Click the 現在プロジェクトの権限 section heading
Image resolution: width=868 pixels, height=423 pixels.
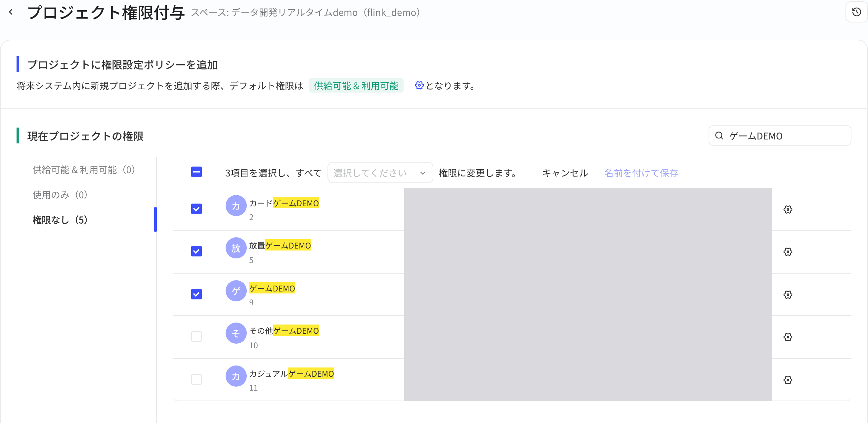(x=85, y=136)
